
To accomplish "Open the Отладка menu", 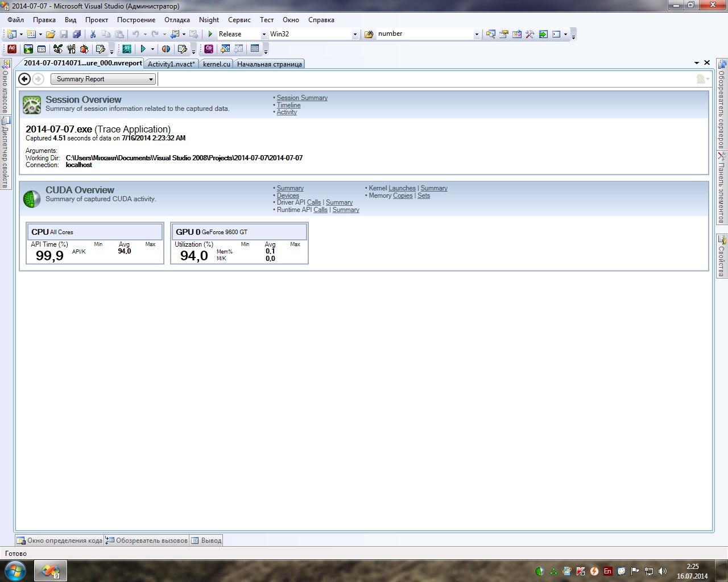I will pos(177,20).
